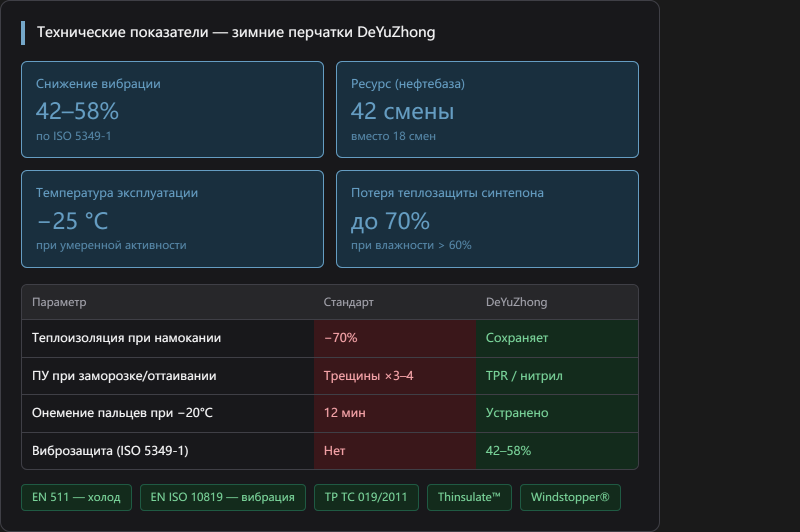The image size is (800, 532).
Task: Click the title "Технические показатели — зимние перчатки DeYuZhong"
Action: [236, 32]
